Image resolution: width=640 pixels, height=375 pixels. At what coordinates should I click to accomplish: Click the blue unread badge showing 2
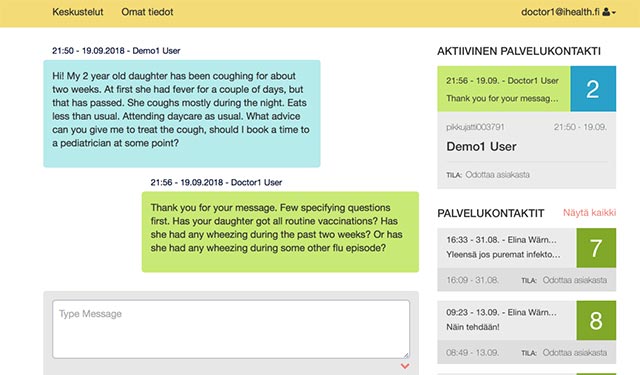593,89
